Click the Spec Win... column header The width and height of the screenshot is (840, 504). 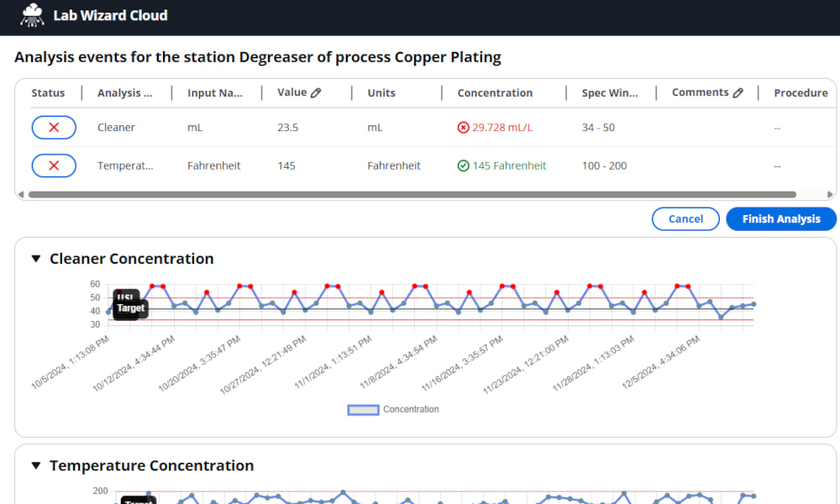pyautogui.click(x=610, y=93)
